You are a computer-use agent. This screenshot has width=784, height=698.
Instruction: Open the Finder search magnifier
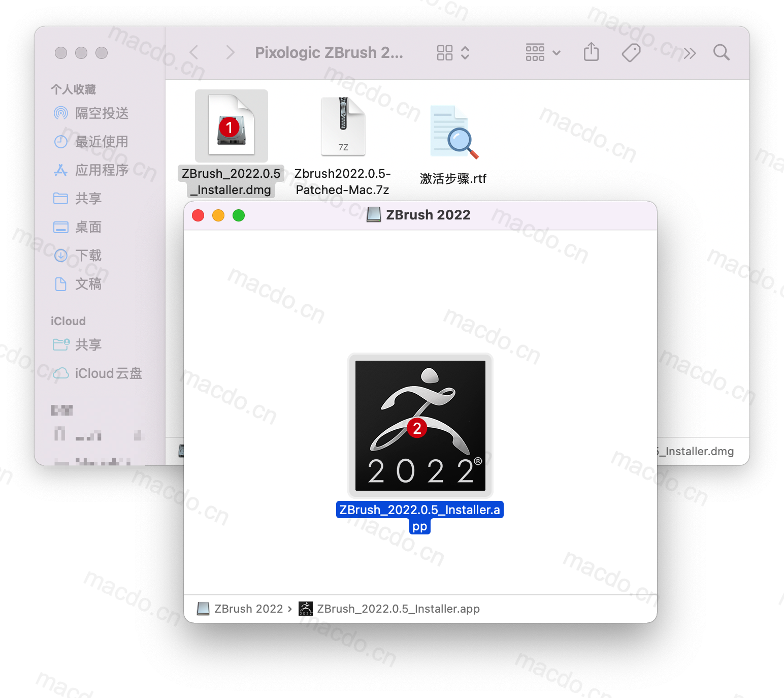point(721,52)
